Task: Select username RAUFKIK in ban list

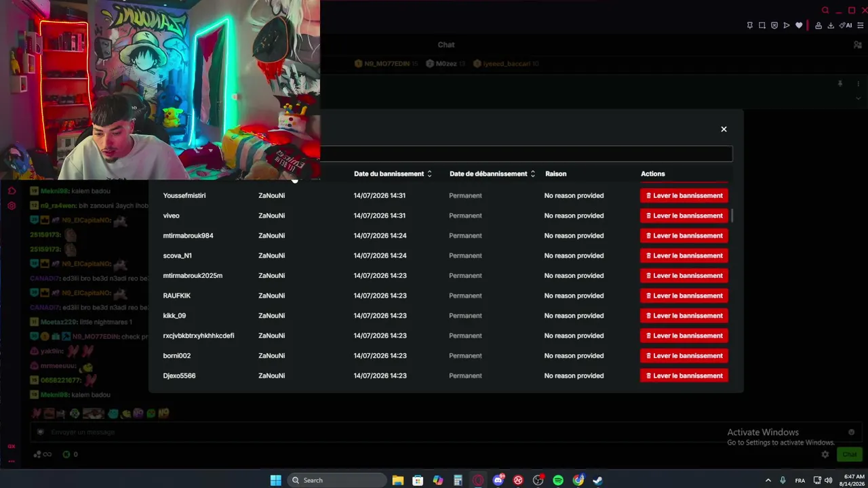Action: pos(177,296)
